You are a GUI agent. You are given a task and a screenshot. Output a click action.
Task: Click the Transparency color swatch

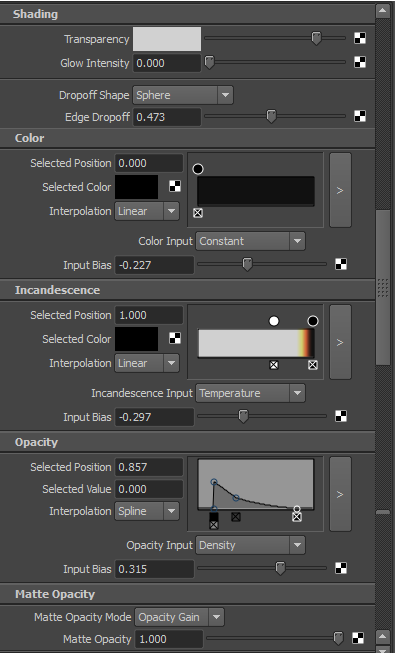pyautogui.click(x=167, y=39)
